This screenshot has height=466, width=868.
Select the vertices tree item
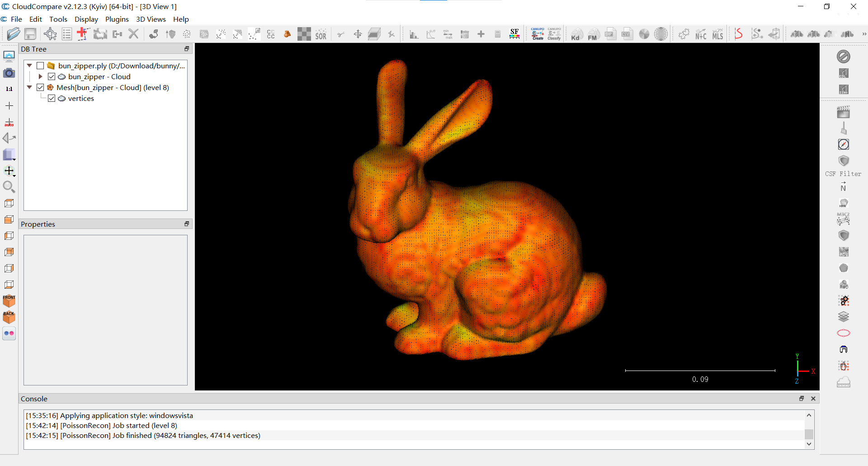click(x=81, y=98)
